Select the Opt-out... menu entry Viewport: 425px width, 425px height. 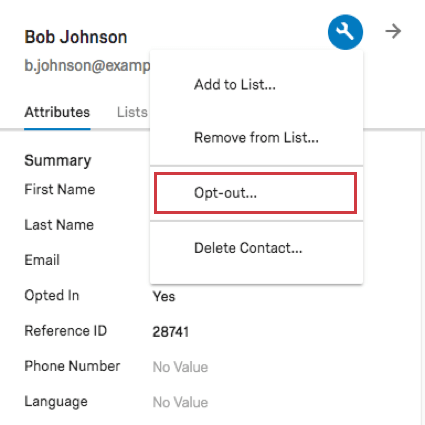(256, 193)
